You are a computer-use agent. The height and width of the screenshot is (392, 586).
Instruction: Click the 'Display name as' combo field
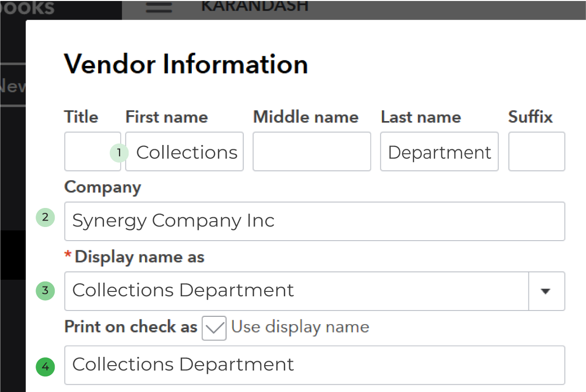pyautogui.click(x=296, y=291)
